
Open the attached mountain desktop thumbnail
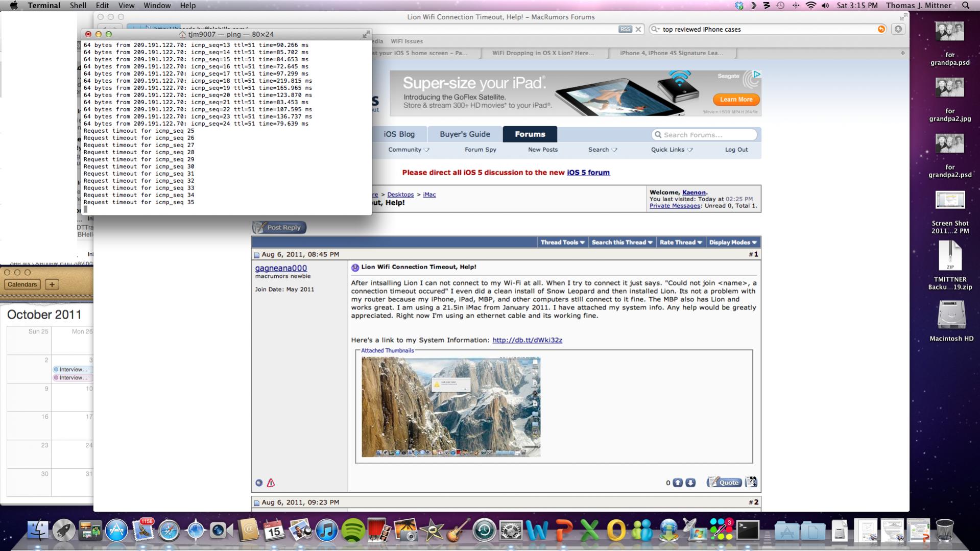pos(451,406)
